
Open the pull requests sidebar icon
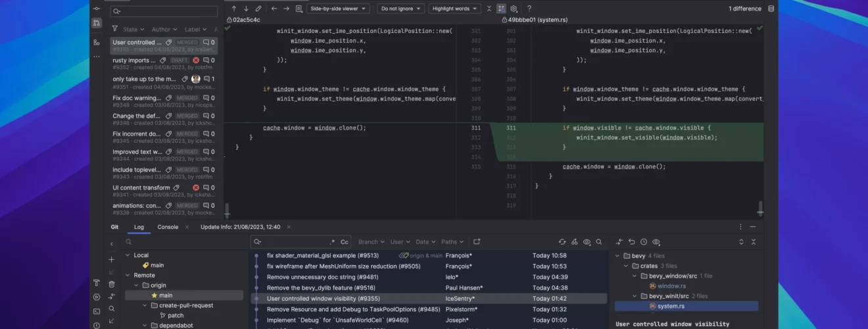97,24
